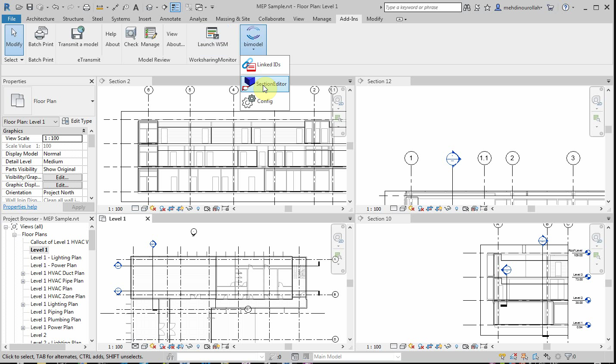The image size is (616, 364).
Task: Open Model Review Manage tool
Action: [x=150, y=34]
